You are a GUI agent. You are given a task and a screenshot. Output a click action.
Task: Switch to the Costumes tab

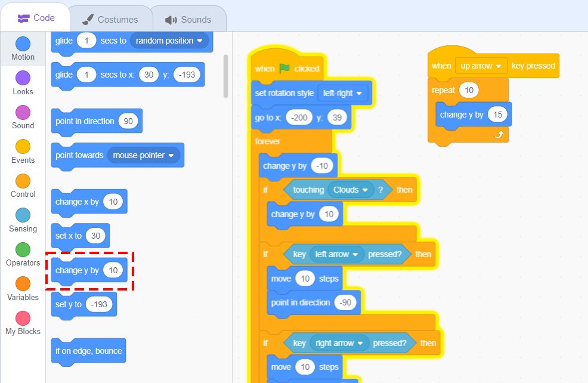tap(110, 20)
